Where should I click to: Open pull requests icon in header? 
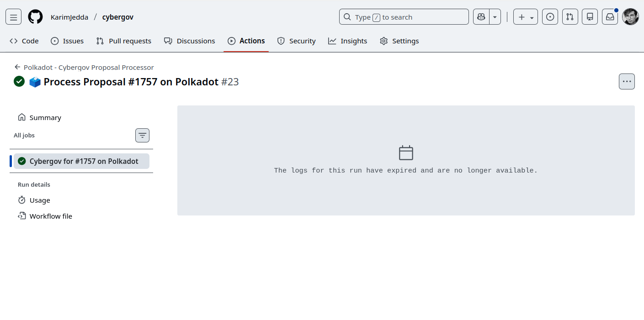tap(570, 17)
